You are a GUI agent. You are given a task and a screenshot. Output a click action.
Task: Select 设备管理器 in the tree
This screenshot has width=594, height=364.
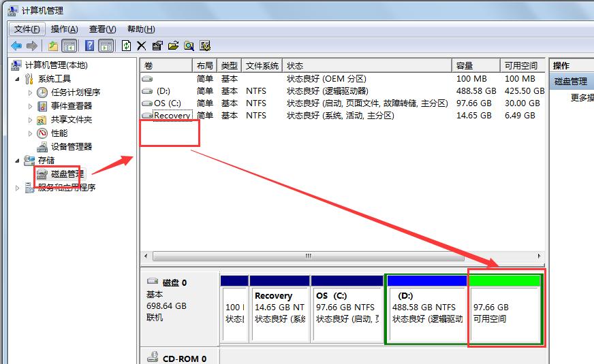(71, 146)
